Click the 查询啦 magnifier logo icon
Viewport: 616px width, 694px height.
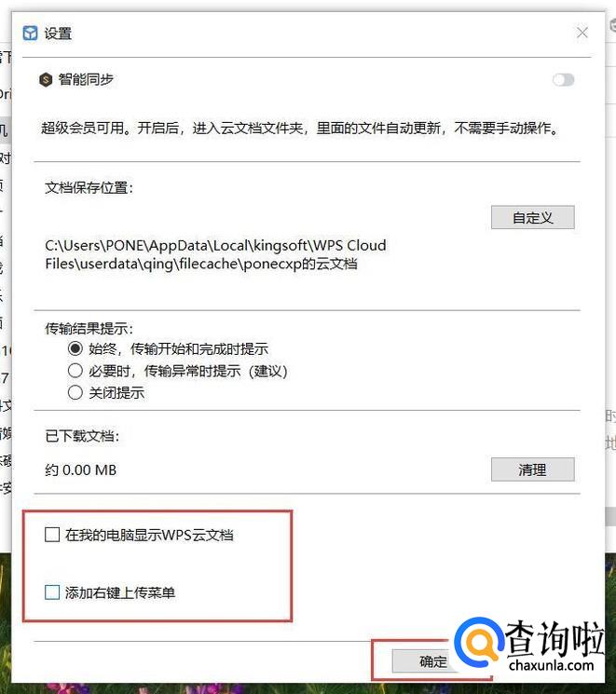click(479, 642)
